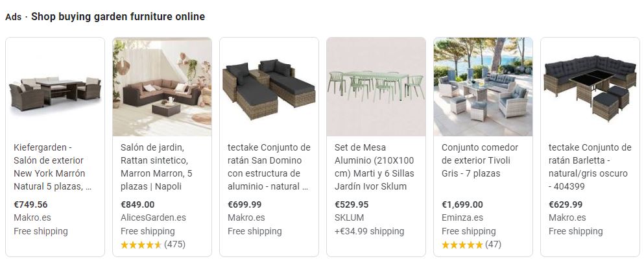The width and height of the screenshot is (644, 259).
Task: Visit the AlicesGarden.es seller link
Action: [153, 217]
